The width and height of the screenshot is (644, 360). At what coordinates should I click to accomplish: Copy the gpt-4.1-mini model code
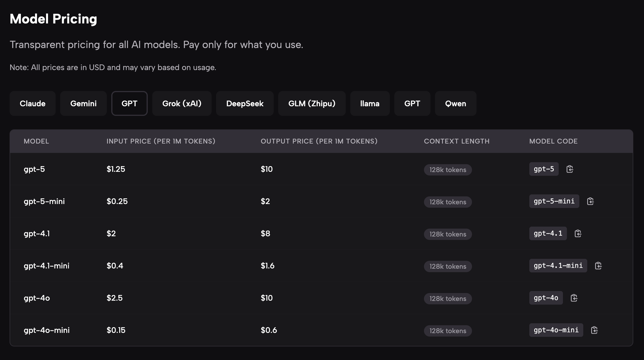pos(598,266)
